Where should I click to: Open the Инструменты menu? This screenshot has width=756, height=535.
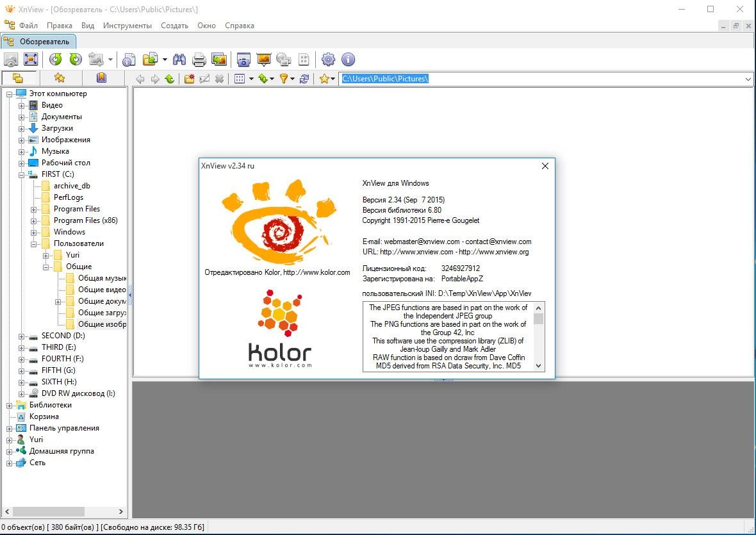[x=127, y=26]
